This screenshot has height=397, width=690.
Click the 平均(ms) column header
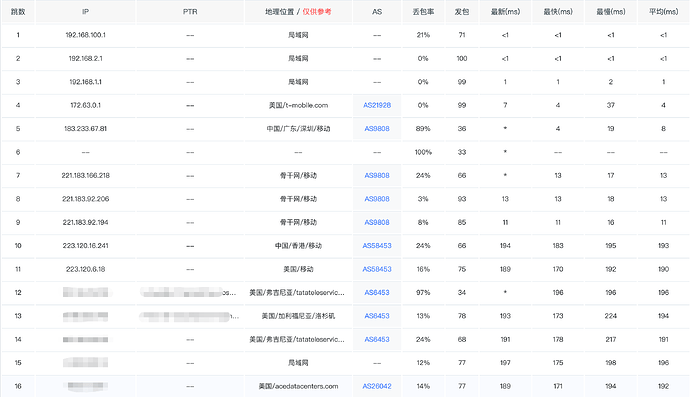tap(664, 12)
